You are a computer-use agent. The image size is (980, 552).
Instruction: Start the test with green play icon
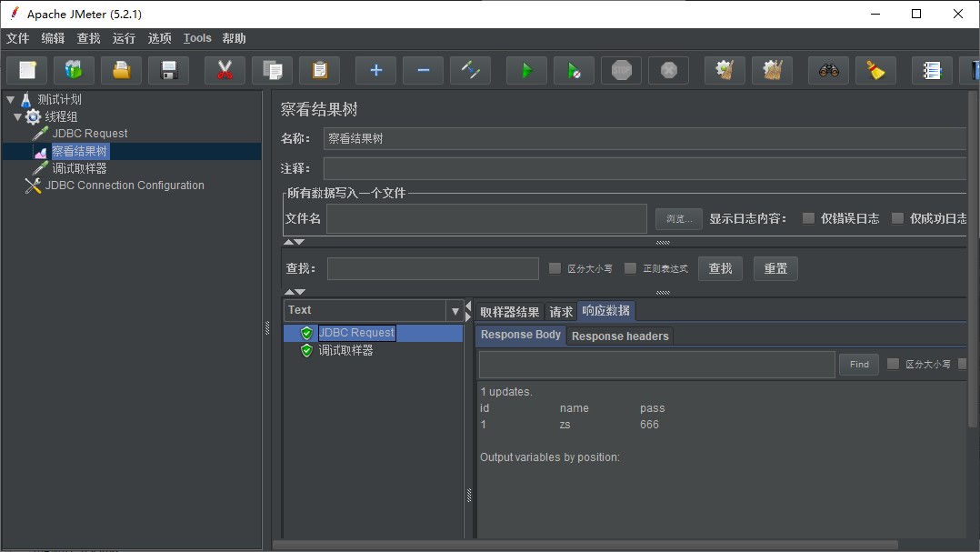point(527,70)
